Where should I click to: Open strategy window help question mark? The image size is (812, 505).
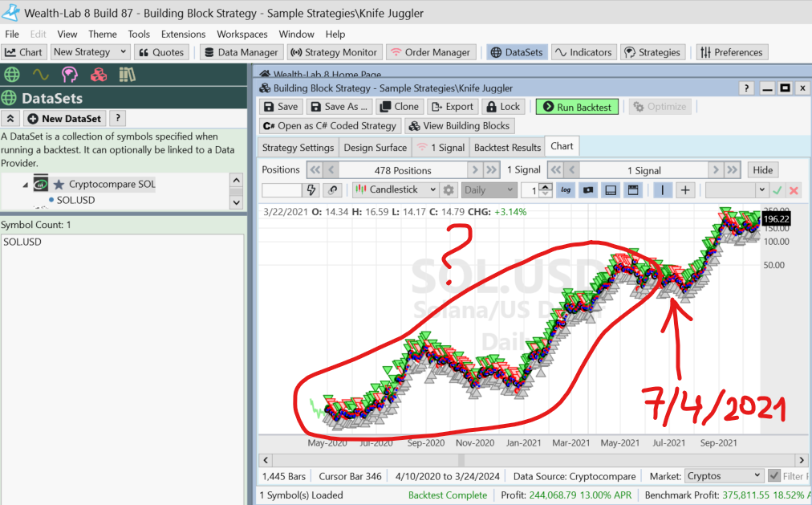pyautogui.click(x=746, y=88)
